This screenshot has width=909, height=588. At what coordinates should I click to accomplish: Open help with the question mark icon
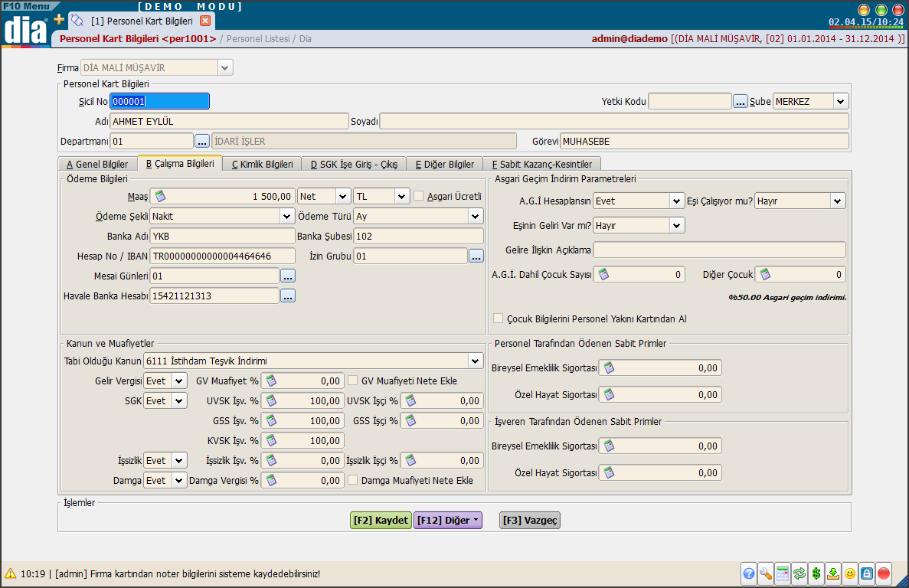(749, 573)
